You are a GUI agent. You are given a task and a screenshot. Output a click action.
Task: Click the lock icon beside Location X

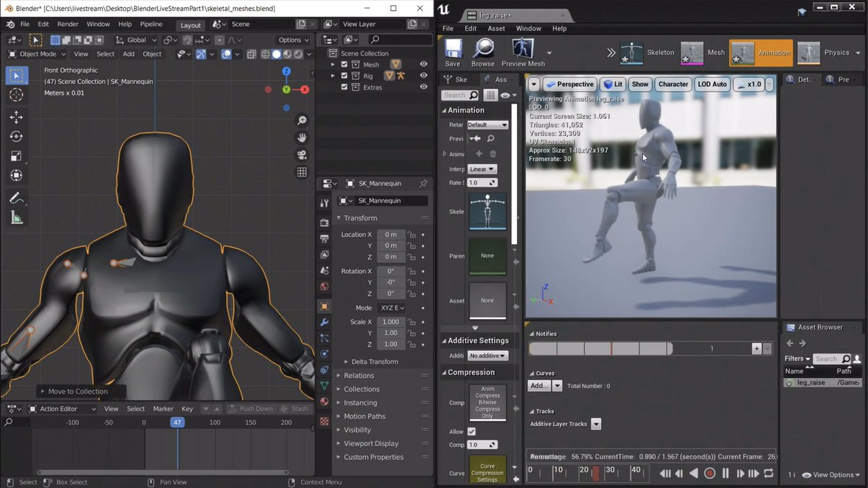(412, 235)
